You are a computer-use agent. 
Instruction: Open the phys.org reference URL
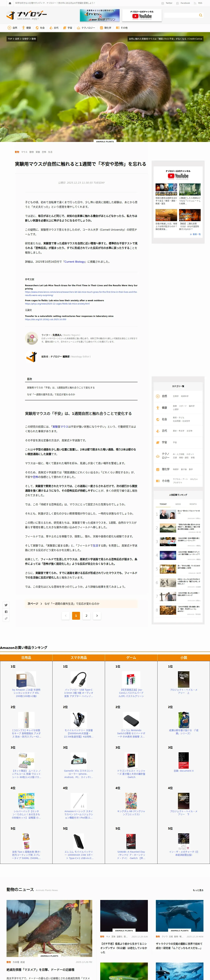click(57, 304)
